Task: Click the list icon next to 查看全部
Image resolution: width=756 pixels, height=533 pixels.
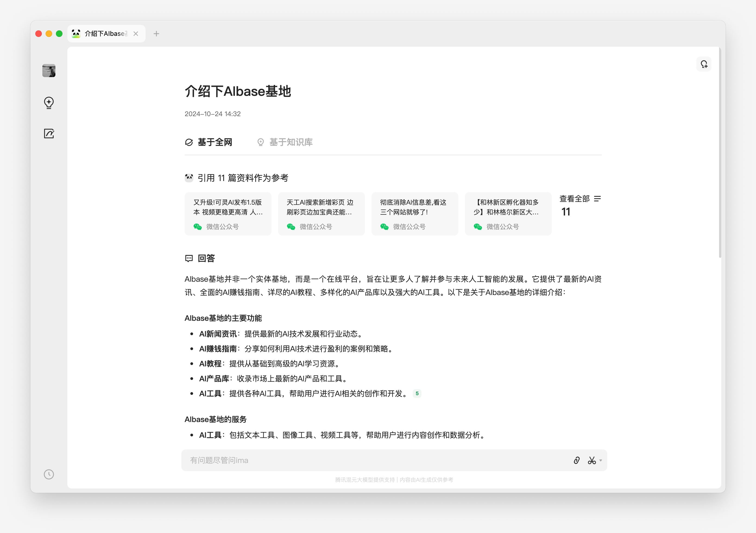Action: coord(597,199)
